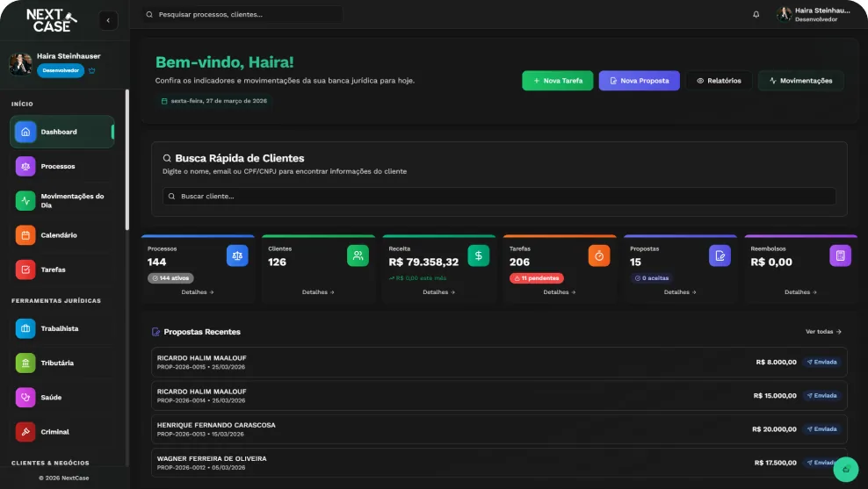868x489 pixels.
Task: Open the R$ 8.000,00 proposal from Ricardo Halim Maalouf
Action: pos(499,363)
